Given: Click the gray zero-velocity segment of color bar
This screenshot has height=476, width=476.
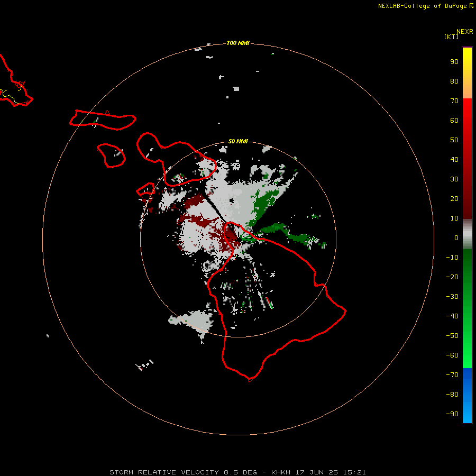Looking at the screenshot, I should point(467,234).
